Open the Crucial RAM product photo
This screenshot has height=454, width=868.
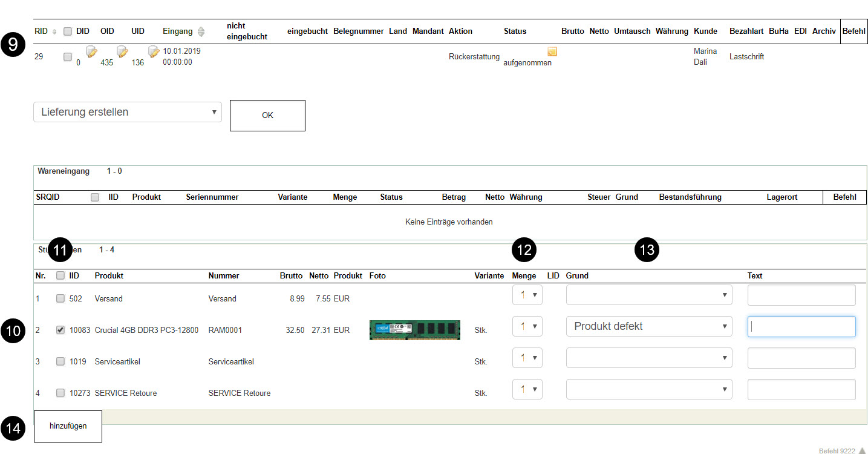tap(414, 330)
